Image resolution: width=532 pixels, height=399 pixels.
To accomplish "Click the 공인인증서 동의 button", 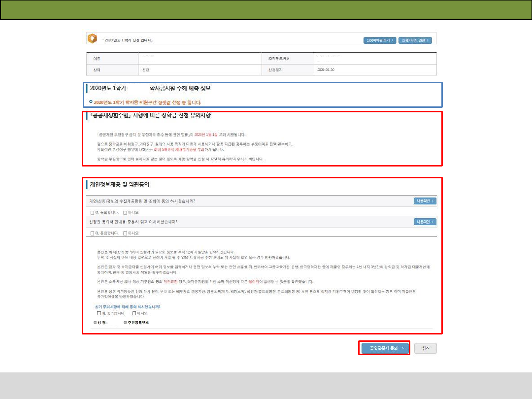I will coord(384,348).
